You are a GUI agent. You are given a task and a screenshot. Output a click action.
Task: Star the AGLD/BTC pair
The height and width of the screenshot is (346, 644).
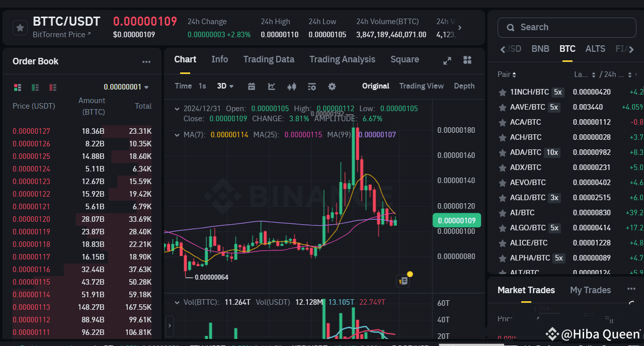[502, 198]
